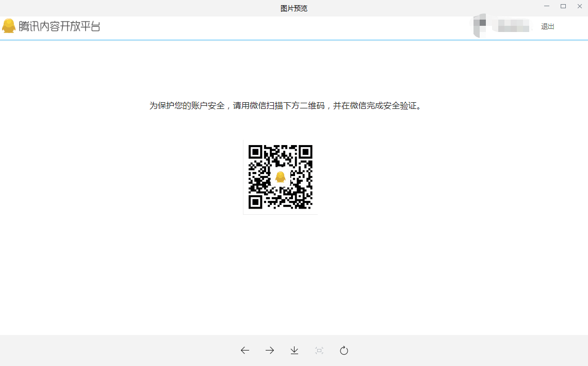Click the 腾讯内容开放平台 title text

click(x=59, y=26)
